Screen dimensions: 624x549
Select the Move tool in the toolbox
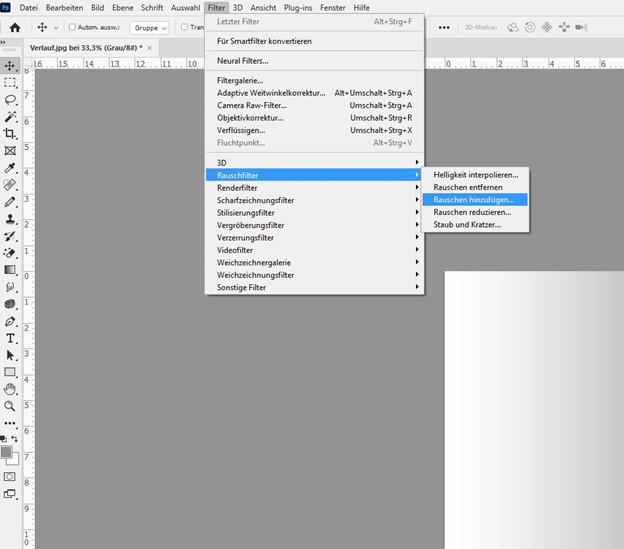coord(10,66)
